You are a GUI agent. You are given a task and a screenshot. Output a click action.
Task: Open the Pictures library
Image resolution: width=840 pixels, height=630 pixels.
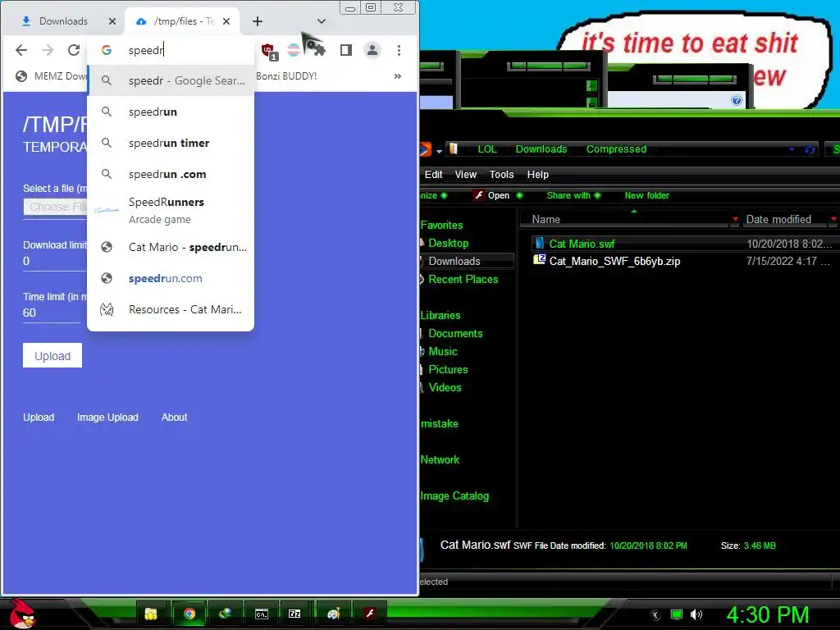[448, 370]
